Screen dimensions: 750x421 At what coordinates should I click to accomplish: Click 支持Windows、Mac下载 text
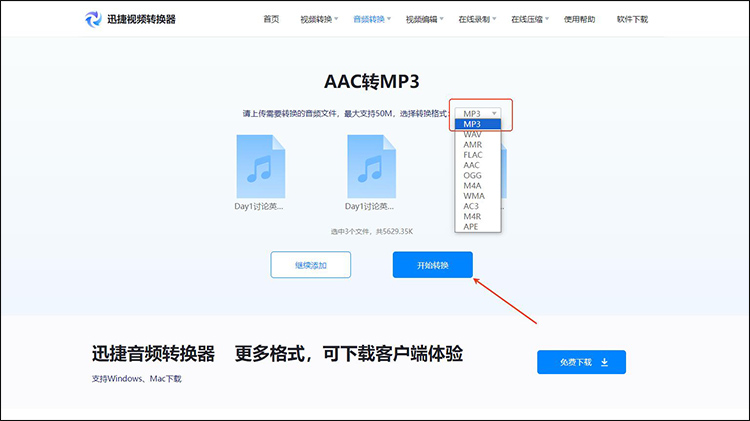click(x=137, y=379)
